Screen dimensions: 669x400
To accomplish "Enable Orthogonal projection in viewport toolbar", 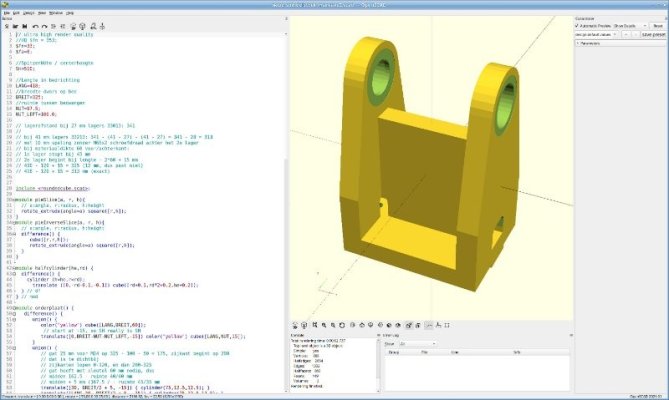I will 418,325.
